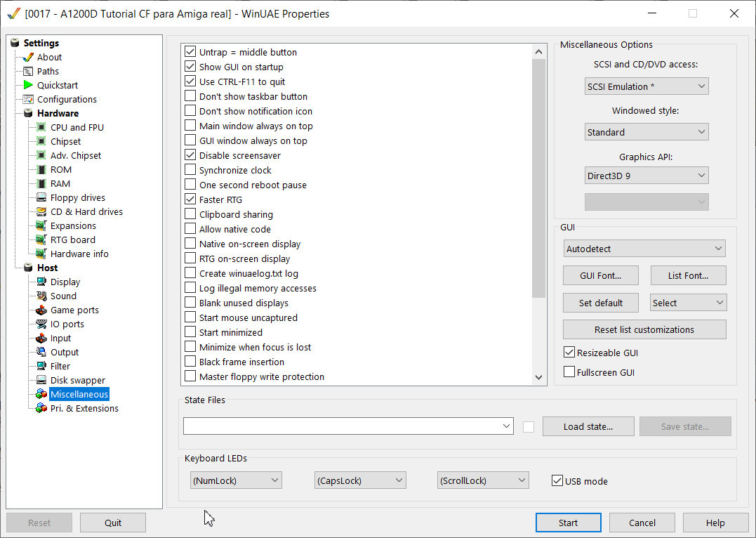The image size is (756, 538).
Task: Open the (NumLock) LED dropdown
Action: pos(236,480)
